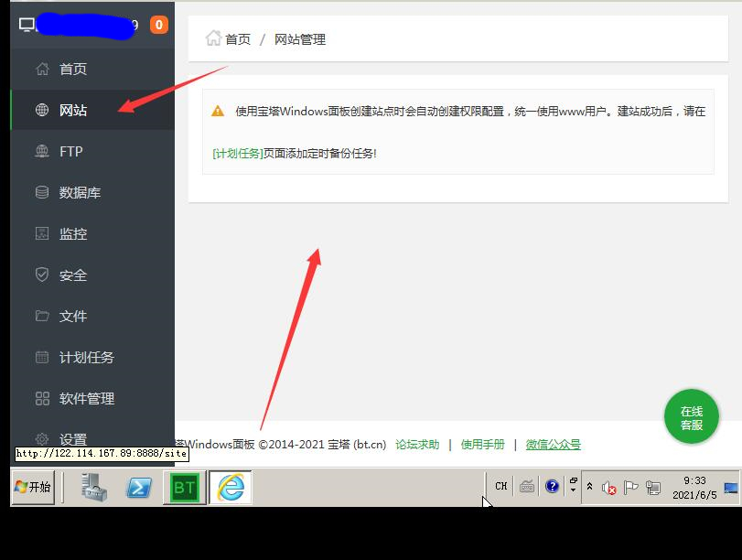Image resolution: width=742 pixels, height=560 pixels.
Task: Switch to Internet Explorer in taskbar
Action: [231, 488]
